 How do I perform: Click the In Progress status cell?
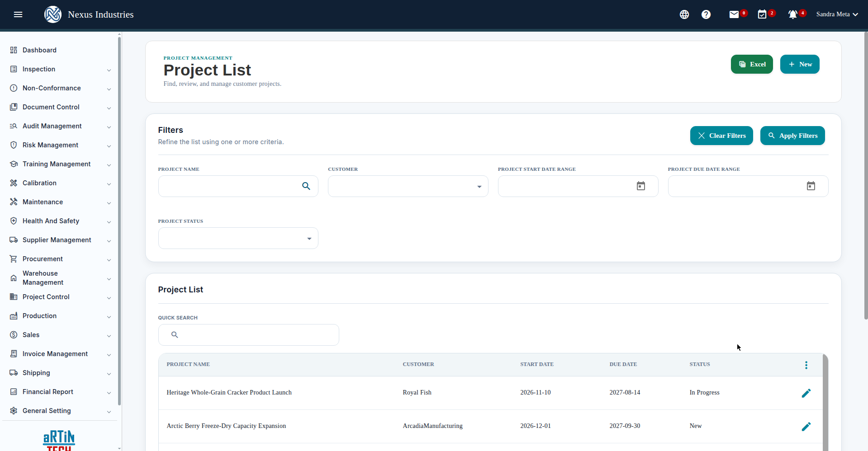pos(704,393)
